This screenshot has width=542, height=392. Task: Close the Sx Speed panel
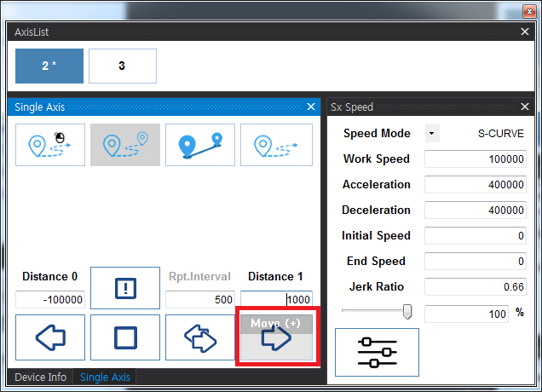(x=526, y=107)
